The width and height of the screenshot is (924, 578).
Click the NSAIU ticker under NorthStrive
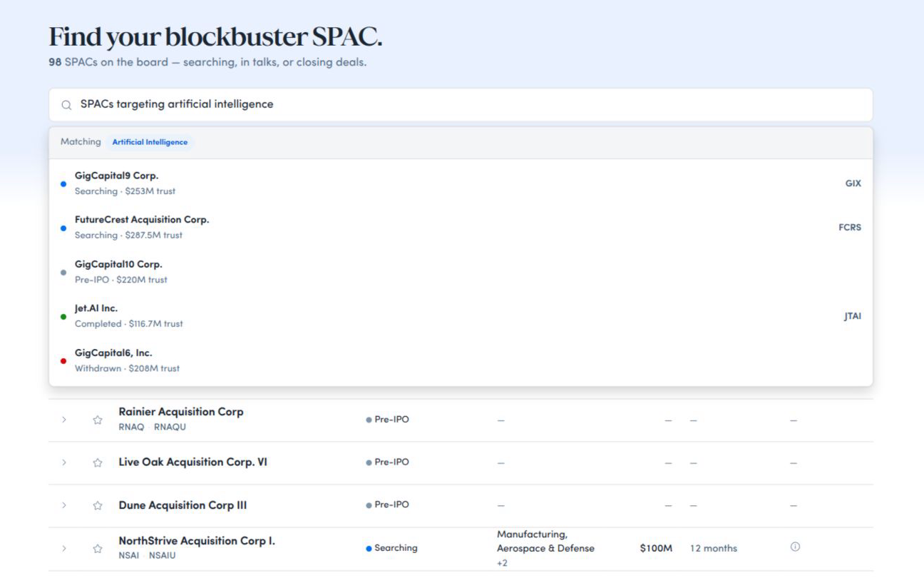162,555
